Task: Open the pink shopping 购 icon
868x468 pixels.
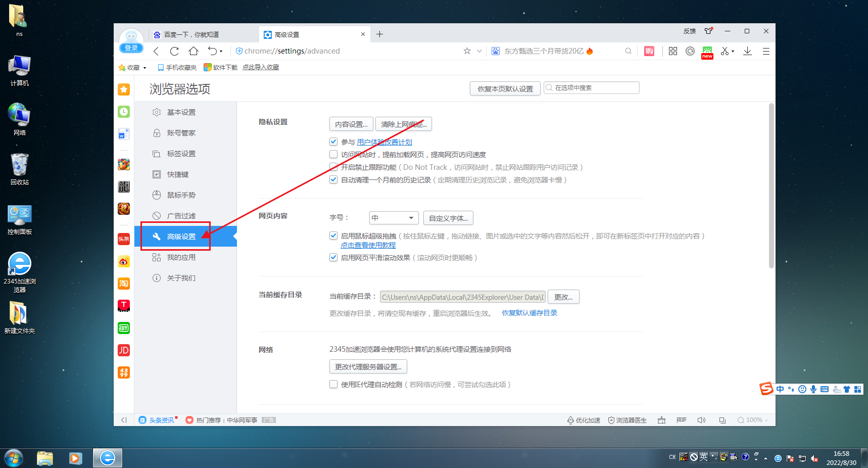Action: 649,51
